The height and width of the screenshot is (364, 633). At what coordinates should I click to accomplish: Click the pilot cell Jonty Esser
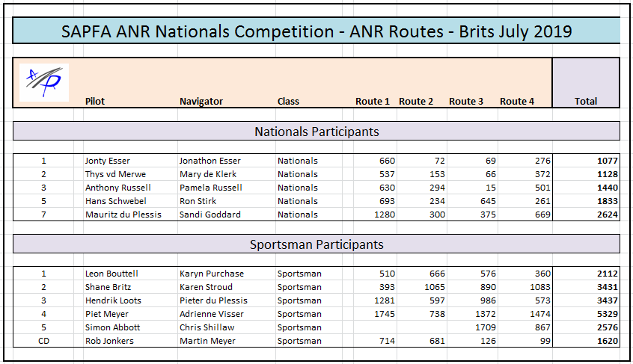coord(108,161)
